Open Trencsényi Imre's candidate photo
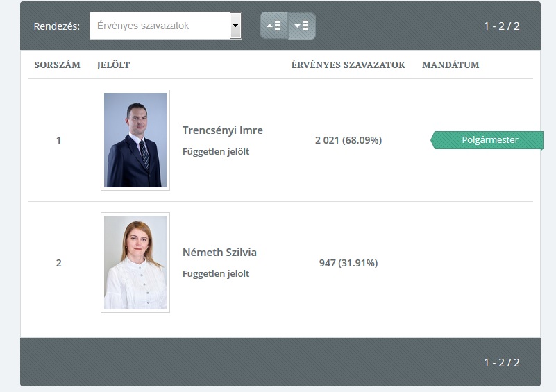 [135, 140]
